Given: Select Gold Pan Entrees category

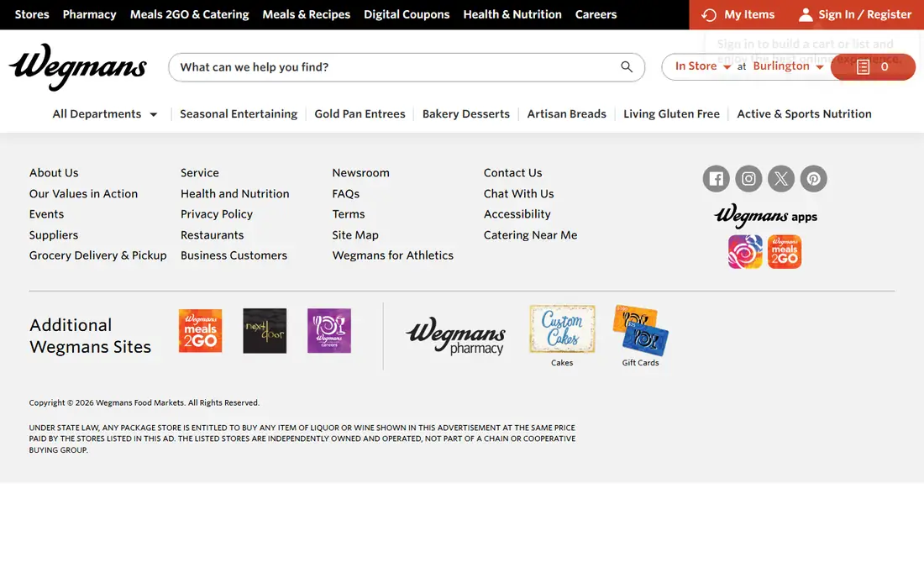Looking at the screenshot, I should [360, 113].
